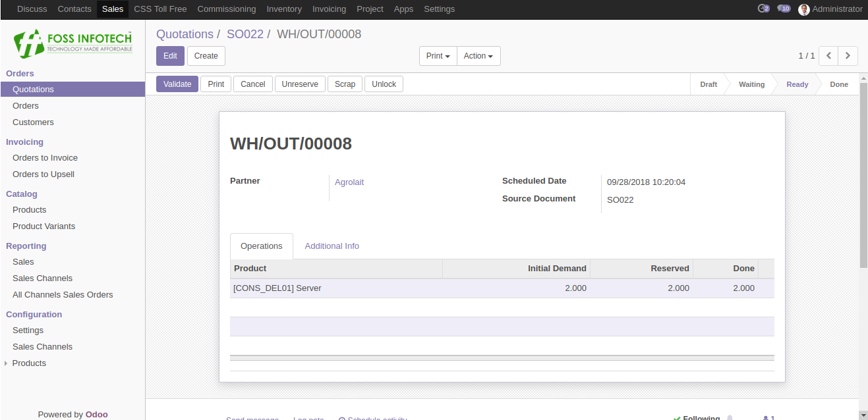868x420 pixels.
Task: Click the Done status stage
Action: pyautogui.click(x=839, y=84)
